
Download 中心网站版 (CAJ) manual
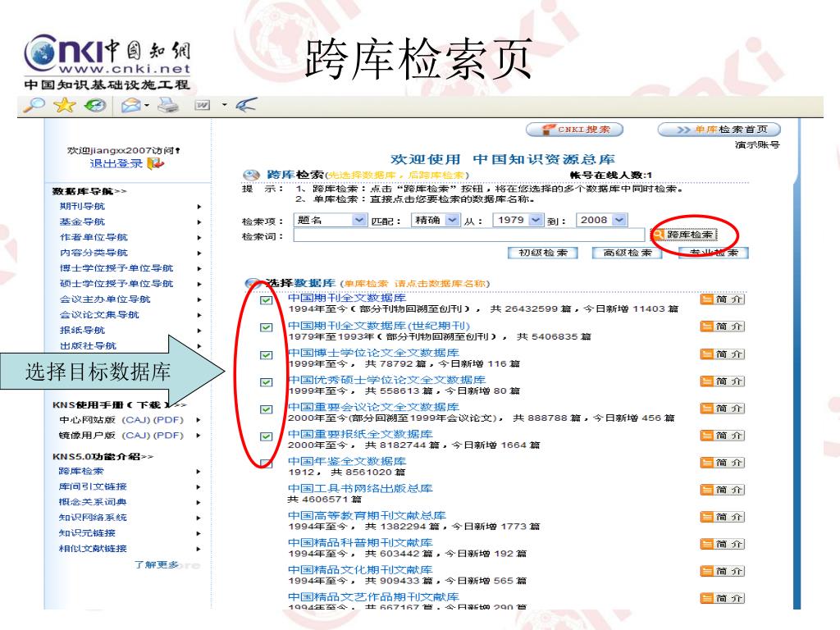136,420
